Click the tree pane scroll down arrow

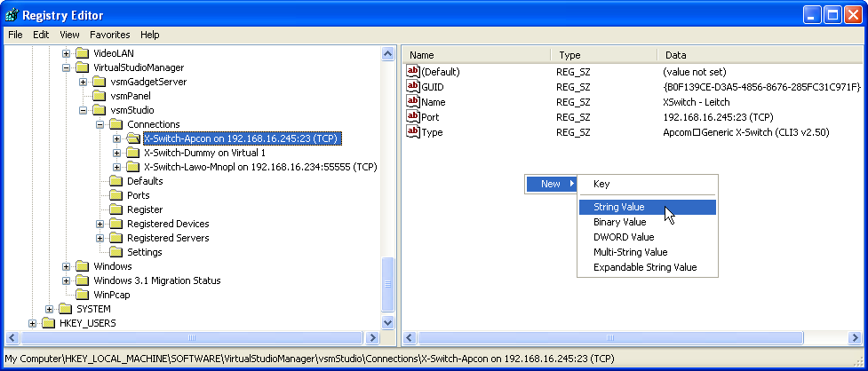pyautogui.click(x=388, y=323)
